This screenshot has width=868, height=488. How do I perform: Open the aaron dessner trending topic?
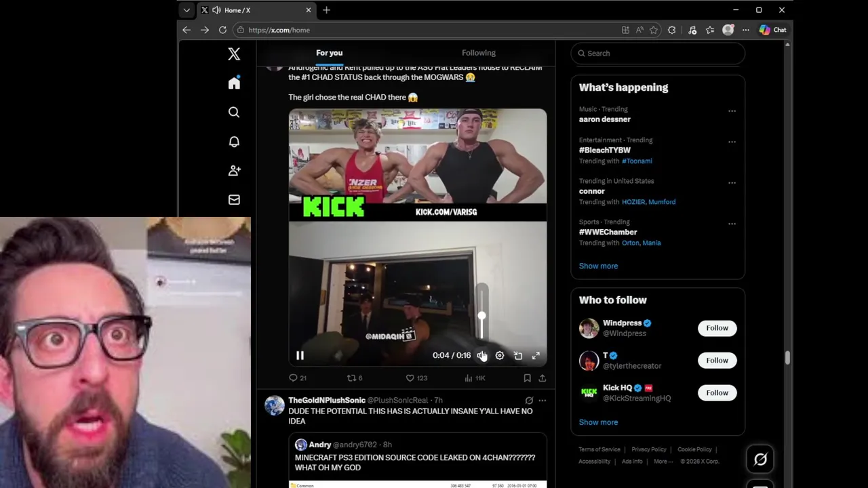(605, 119)
